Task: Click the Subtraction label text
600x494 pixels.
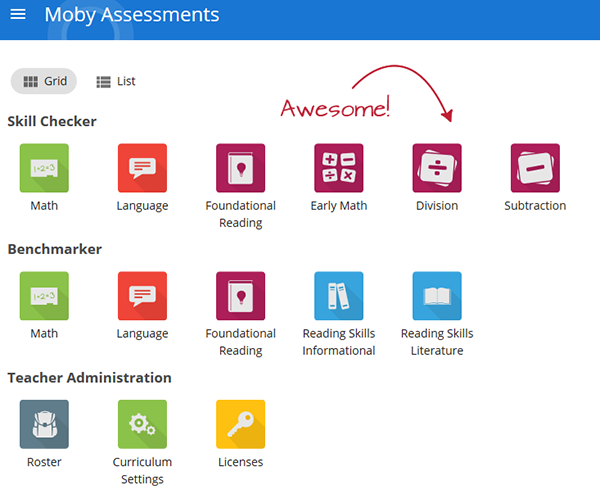Action: 535,206
